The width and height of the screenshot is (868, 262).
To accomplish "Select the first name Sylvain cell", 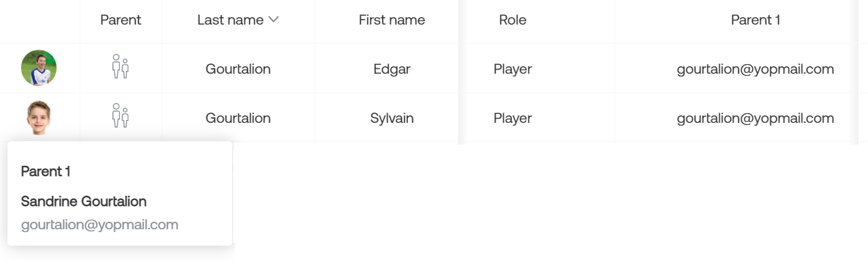I will coord(392,118).
